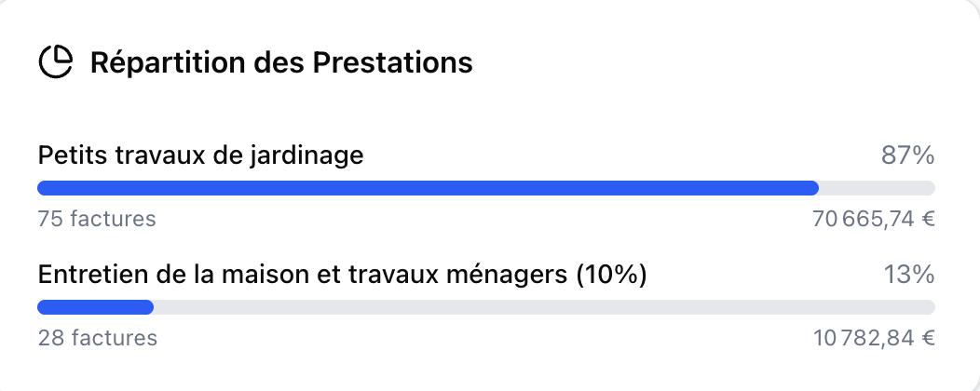Open the 75 factures count

coord(97,220)
